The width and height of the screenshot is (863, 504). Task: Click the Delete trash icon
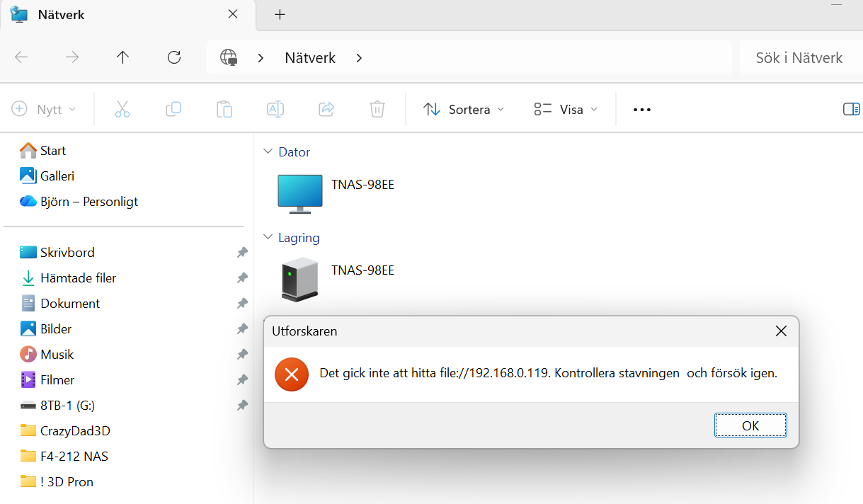[x=377, y=109]
